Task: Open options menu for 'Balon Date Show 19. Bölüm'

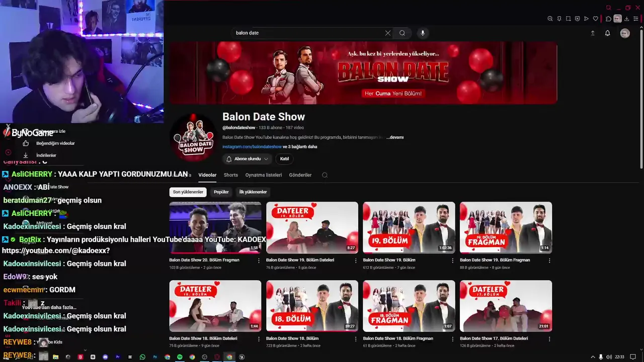Action: click(x=452, y=260)
